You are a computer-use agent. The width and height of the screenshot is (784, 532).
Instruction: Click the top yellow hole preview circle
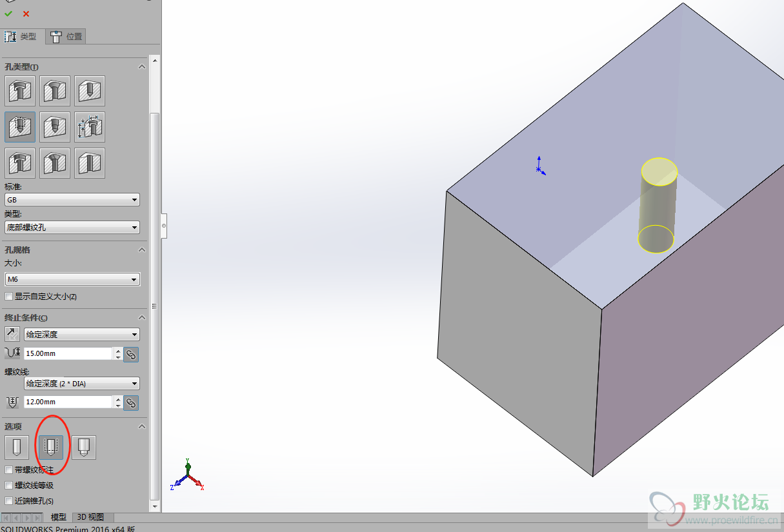[x=659, y=172]
